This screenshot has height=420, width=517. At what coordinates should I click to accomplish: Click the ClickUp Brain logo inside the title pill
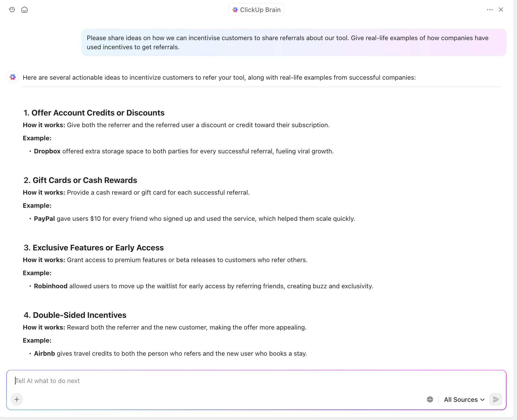point(235,9)
